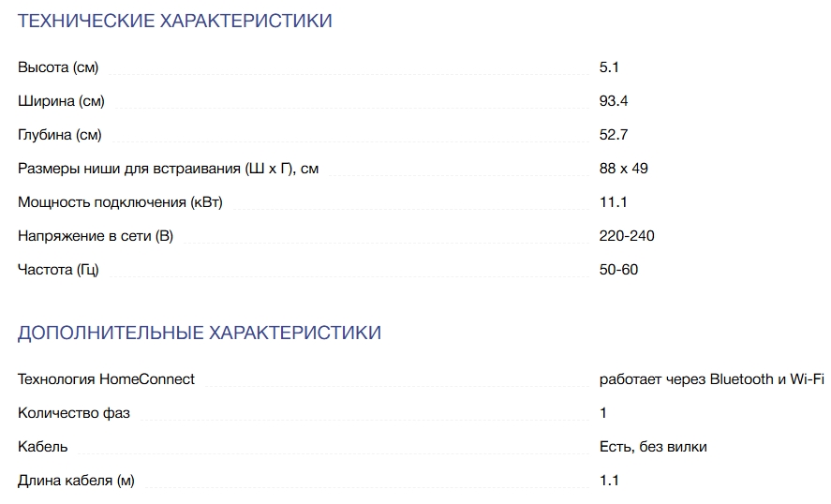
Task: Select the frequency value 50-60
Action: (x=618, y=270)
